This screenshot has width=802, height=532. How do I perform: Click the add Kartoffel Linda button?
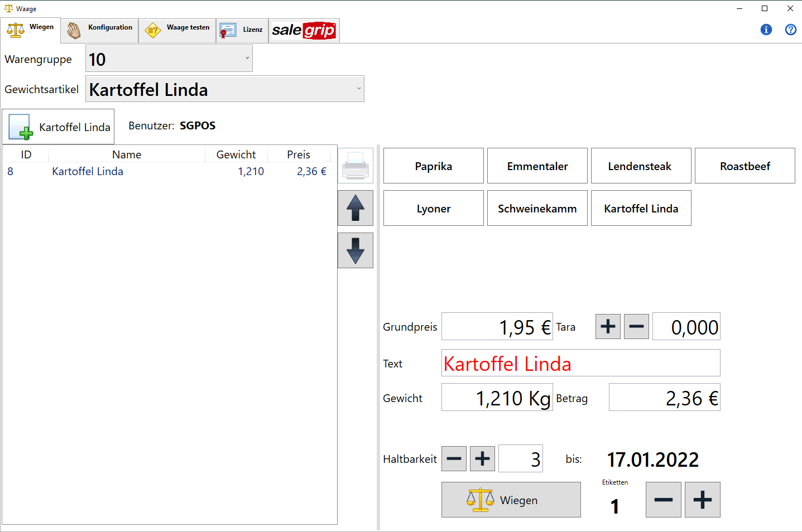(x=58, y=127)
